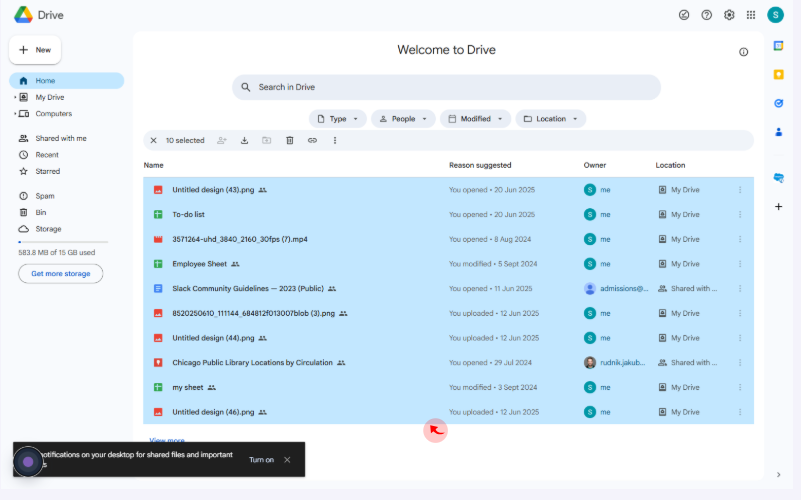Click the view details info icon
This screenshot has width=801, height=500.
tap(743, 52)
